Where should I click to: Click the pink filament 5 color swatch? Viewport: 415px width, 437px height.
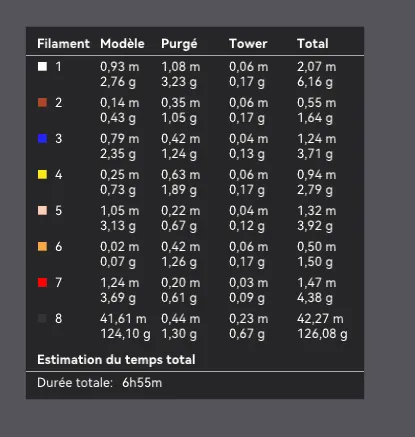point(42,211)
